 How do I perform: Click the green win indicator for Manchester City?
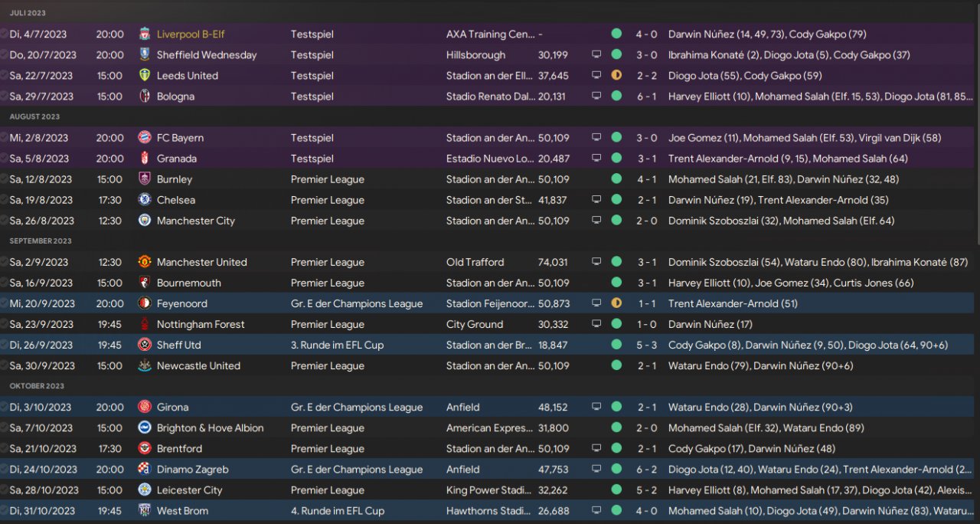[x=616, y=221]
